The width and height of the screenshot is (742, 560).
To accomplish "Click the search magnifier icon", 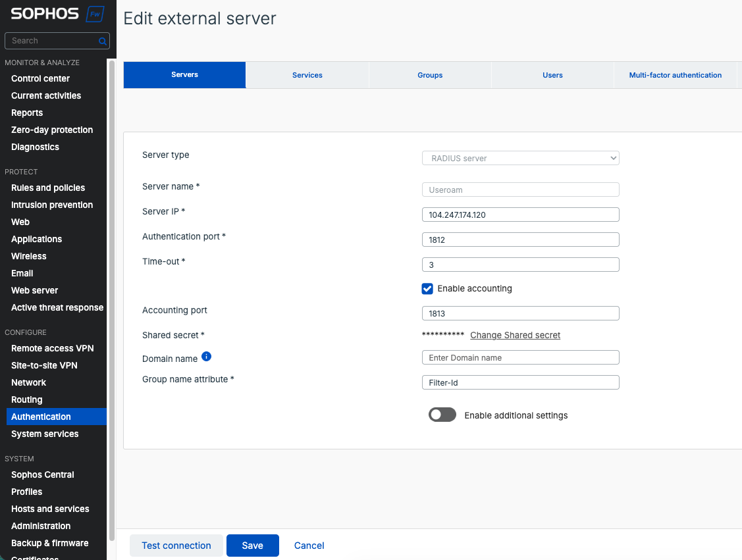I will click(102, 41).
